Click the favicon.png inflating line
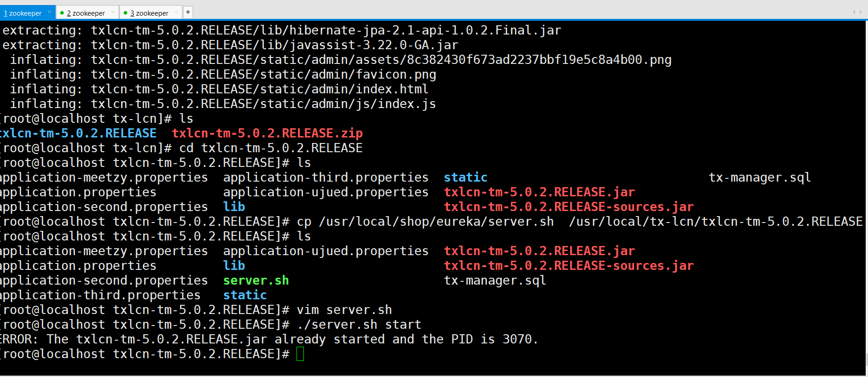The height and width of the screenshot is (377, 868). (223, 74)
